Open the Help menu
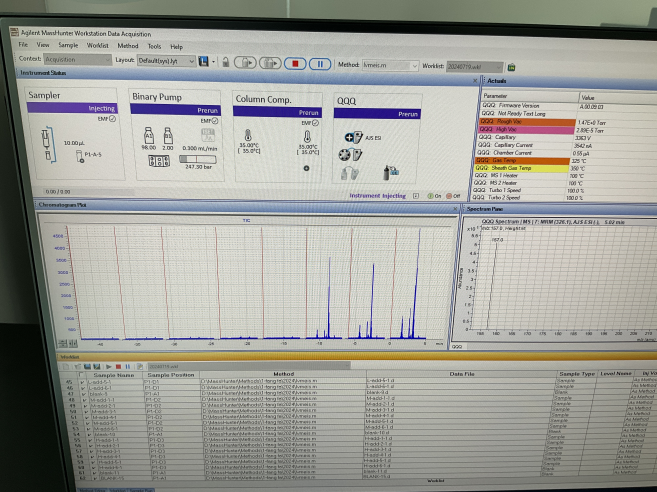This screenshot has height=492, width=657. [176, 47]
